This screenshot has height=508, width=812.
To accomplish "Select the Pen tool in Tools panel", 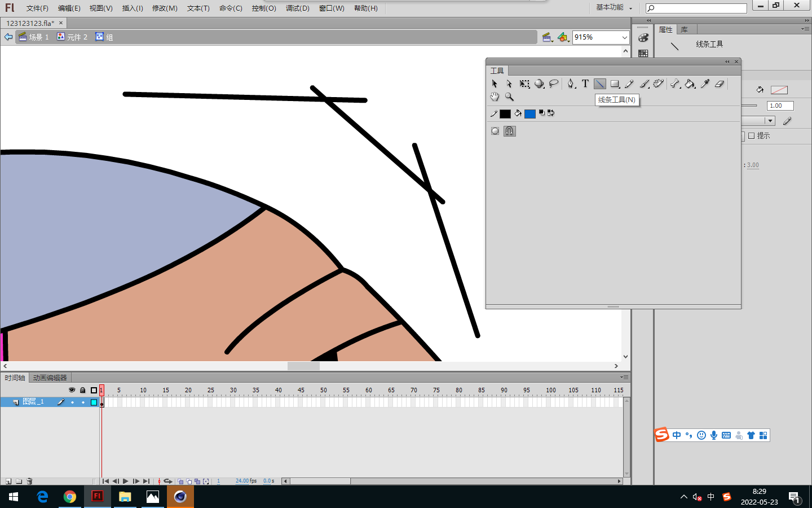I will [x=571, y=84].
